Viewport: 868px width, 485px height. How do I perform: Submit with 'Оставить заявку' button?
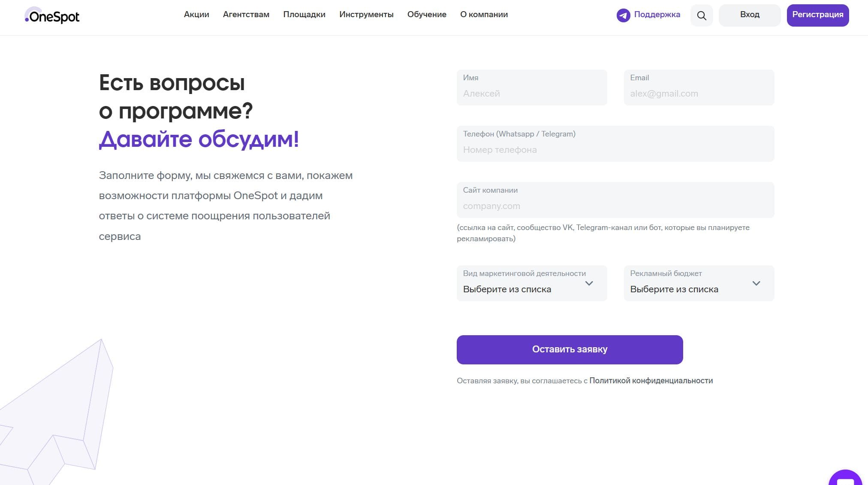570,349
